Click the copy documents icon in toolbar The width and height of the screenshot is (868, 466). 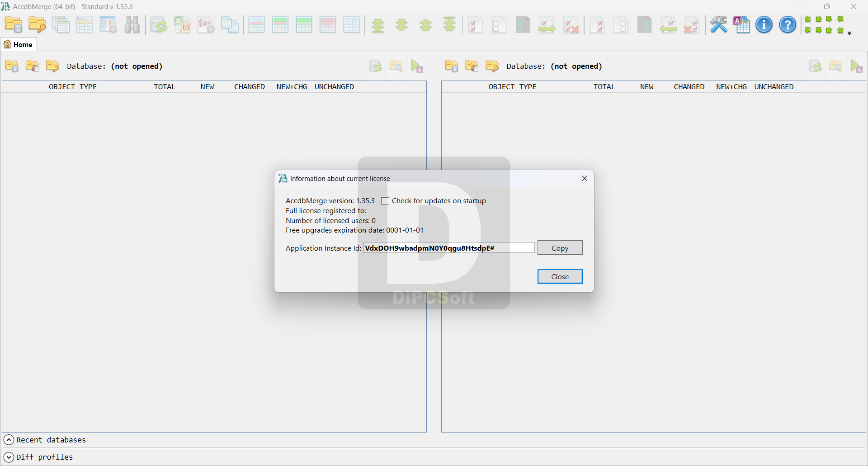point(230,25)
